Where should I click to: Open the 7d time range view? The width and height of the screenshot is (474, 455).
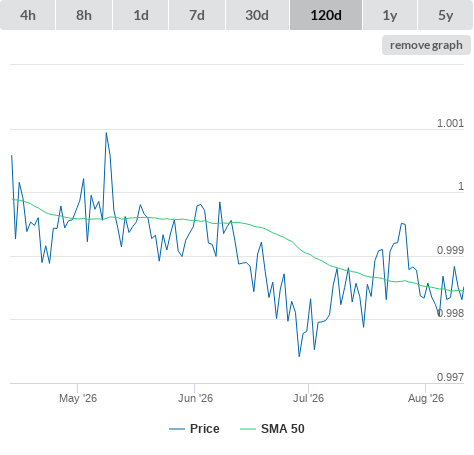coord(197,15)
